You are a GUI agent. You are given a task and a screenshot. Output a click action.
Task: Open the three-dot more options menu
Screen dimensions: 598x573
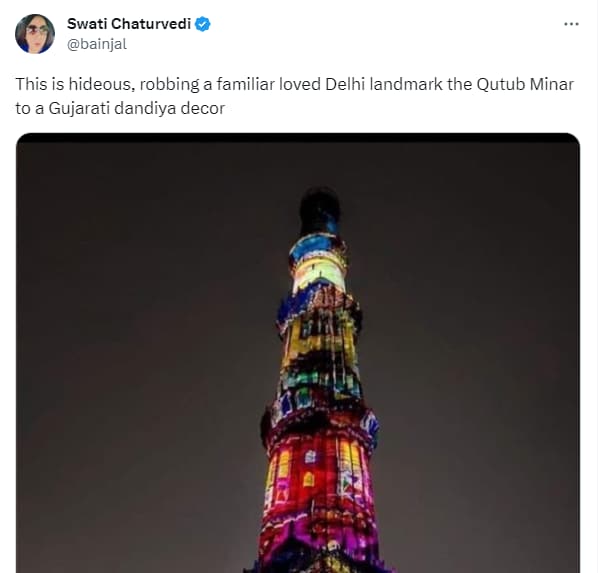click(571, 24)
